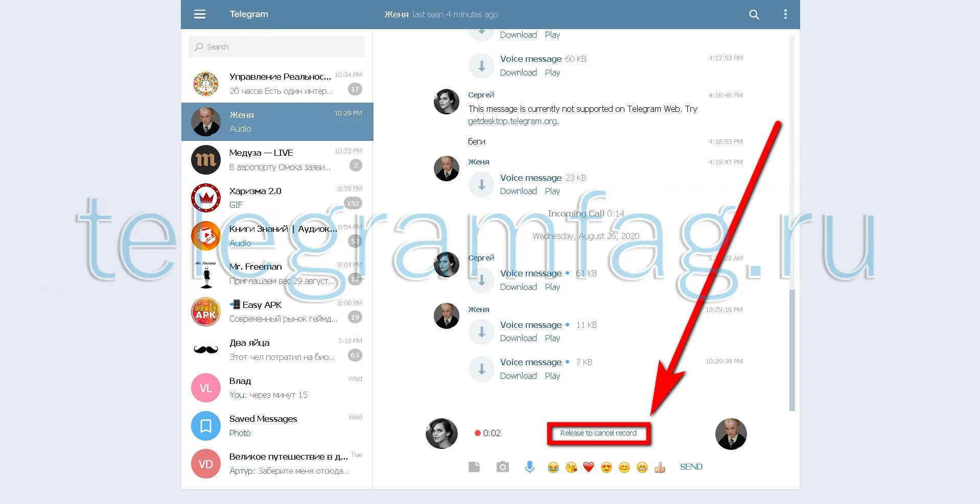Click download arrow icon of 61 KB voice message

coord(481,280)
